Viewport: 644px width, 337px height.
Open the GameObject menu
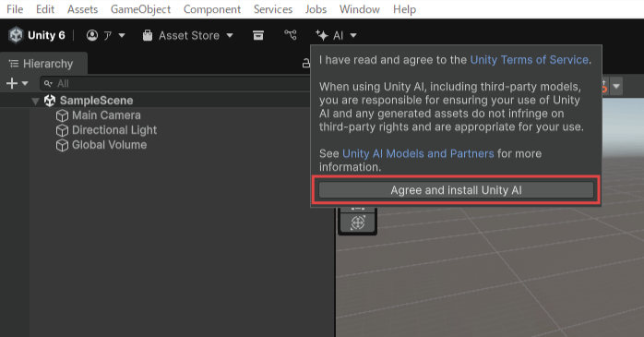coord(140,9)
